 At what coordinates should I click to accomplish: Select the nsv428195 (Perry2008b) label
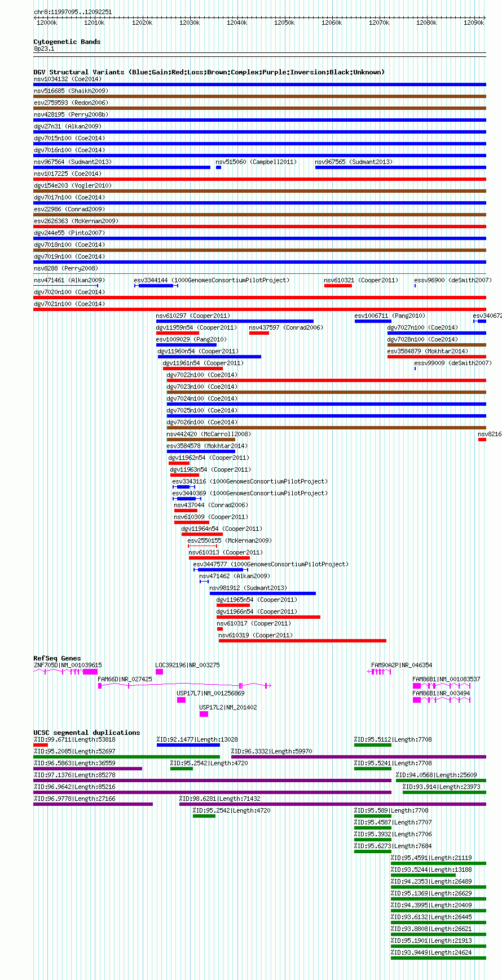[x=71, y=114]
